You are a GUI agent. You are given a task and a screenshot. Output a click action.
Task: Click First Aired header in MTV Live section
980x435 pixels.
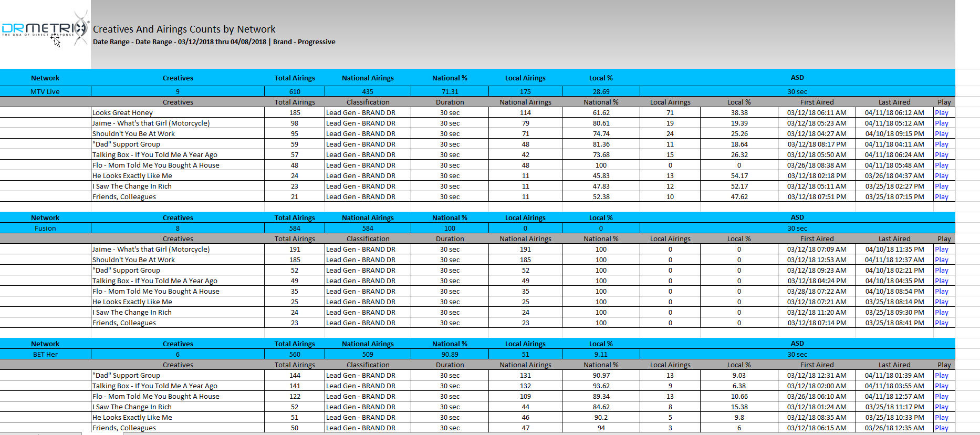(817, 102)
